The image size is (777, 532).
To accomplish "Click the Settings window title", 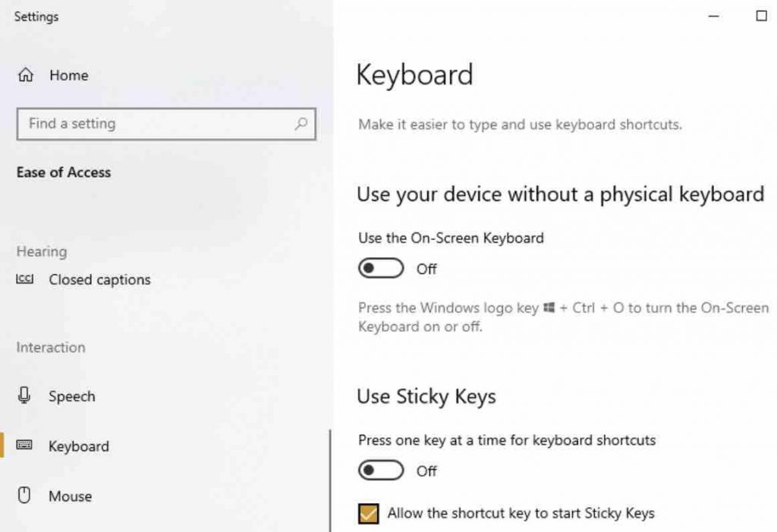I will coord(36,16).
